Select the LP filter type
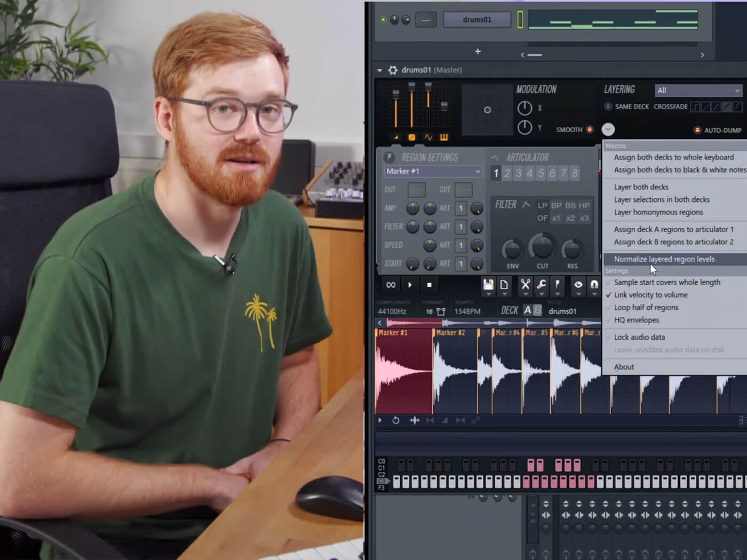The image size is (747, 560). pyautogui.click(x=543, y=205)
